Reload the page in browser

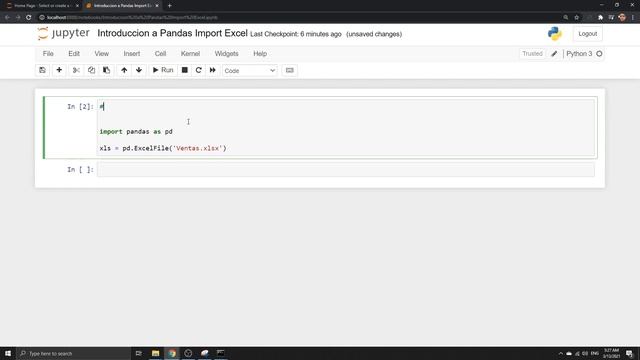[x=29, y=18]
